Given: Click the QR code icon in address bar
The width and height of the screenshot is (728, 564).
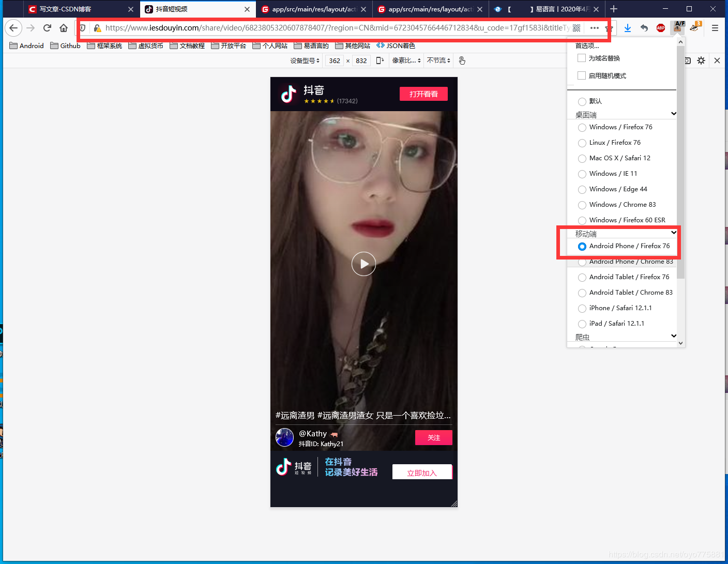Looking at the screenshot, I should (x=577, y=28).
